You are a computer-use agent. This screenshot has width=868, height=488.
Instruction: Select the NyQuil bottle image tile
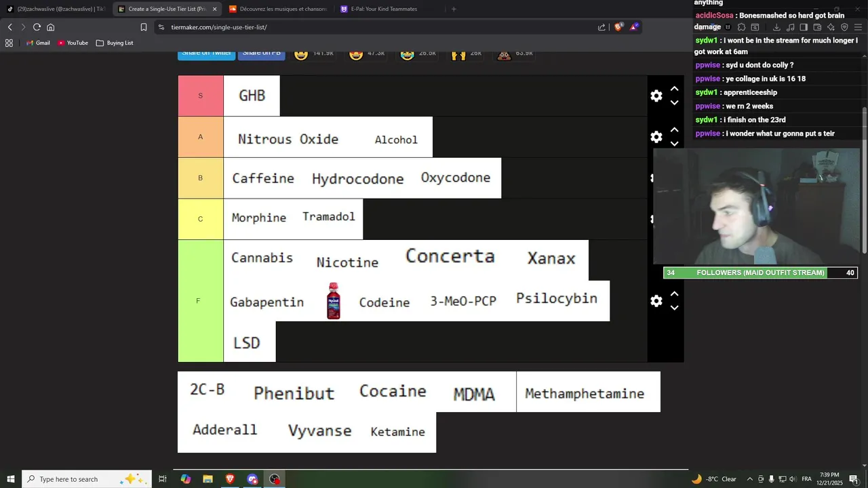click(x=333, y=301)
